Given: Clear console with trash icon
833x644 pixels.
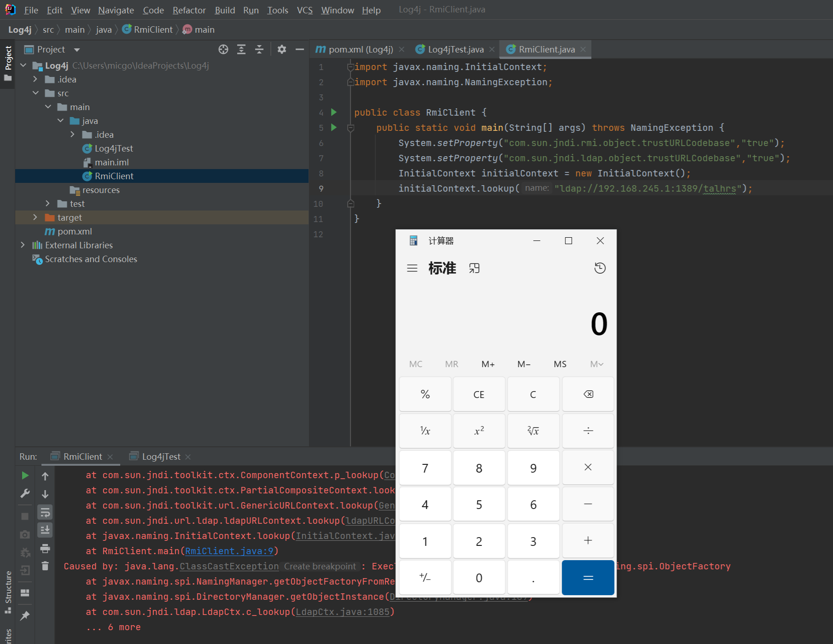Looking at the screenshot, I should coord(45,566).
